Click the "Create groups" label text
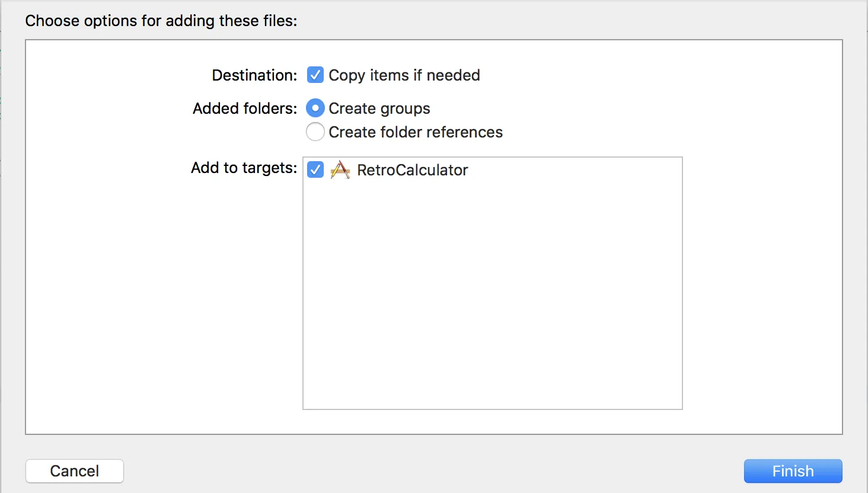The image size is (868, 493). [x=379, y=108]
